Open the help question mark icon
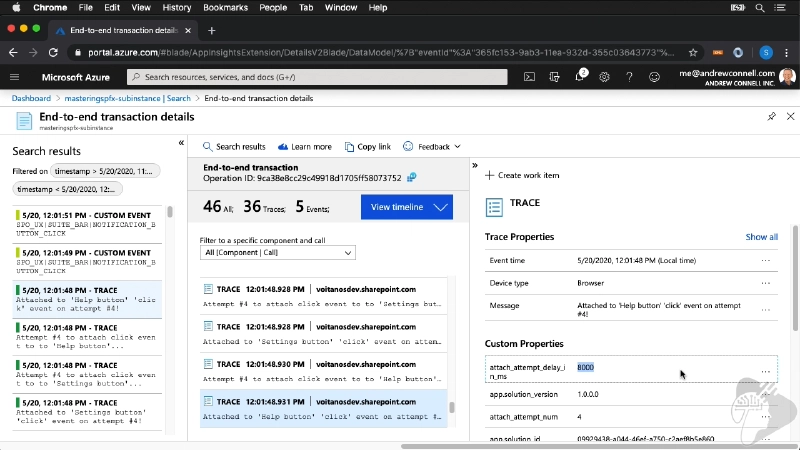This screenshot has height=450, width=800. coord(629,77)
